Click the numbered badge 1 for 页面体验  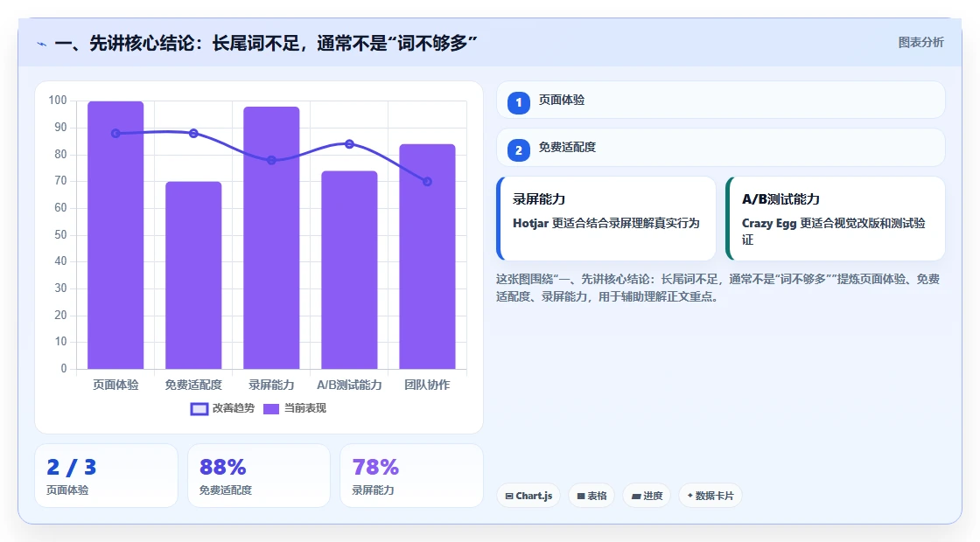pyautogui.click(x=518, y=102)
